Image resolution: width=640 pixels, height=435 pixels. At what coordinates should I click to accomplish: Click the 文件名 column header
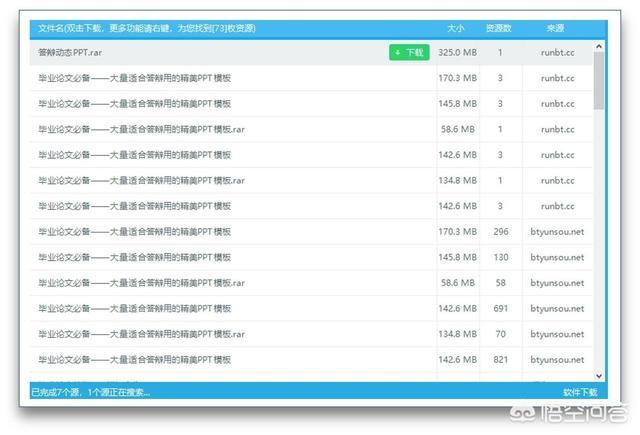(147, 28)
